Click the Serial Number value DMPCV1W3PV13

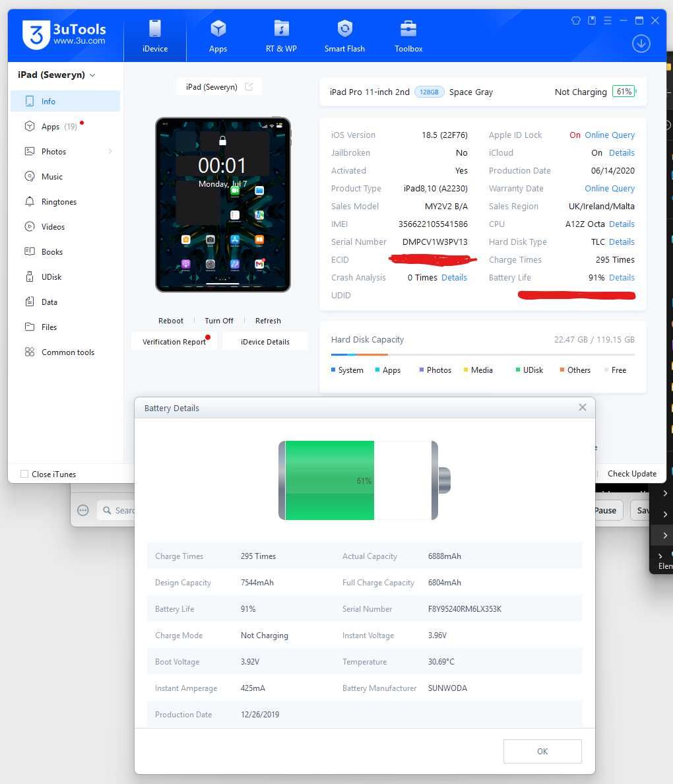click(x=435, y=242)
